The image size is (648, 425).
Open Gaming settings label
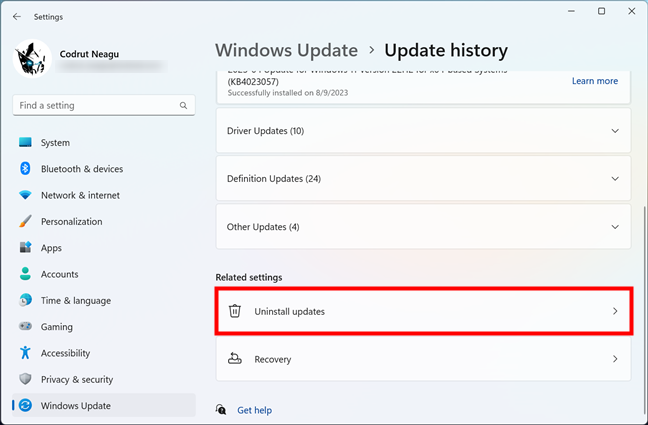coord(57,327)
